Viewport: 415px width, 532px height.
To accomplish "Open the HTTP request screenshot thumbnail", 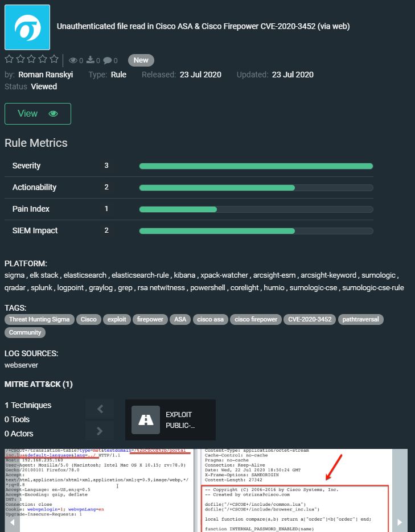I will tap(99, 490).
